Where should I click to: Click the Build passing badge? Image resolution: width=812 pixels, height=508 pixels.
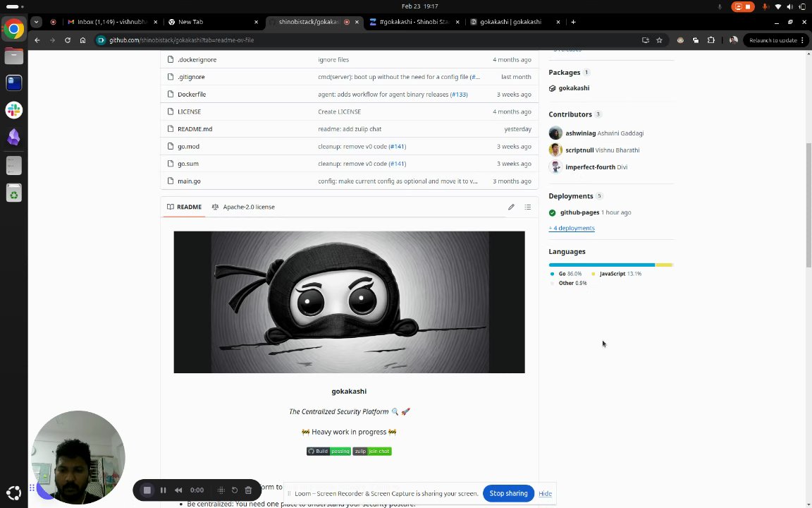(x=328, y=452)
